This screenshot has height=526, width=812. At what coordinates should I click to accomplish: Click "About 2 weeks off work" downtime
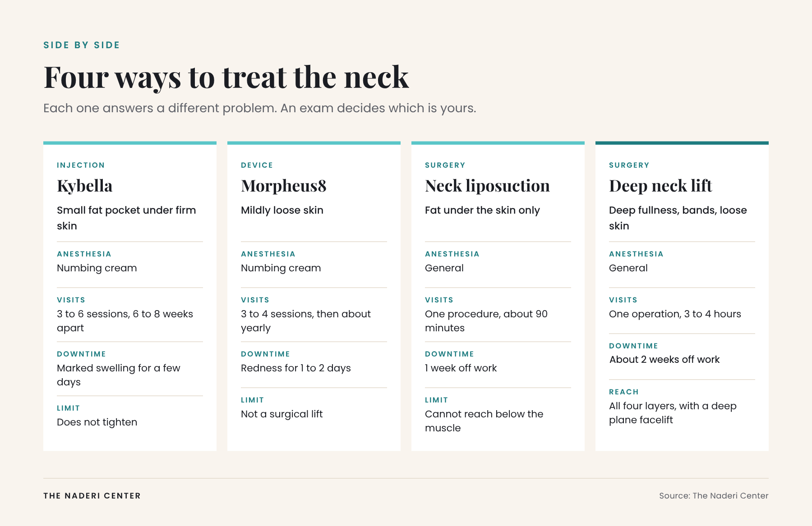click(664, 360)
